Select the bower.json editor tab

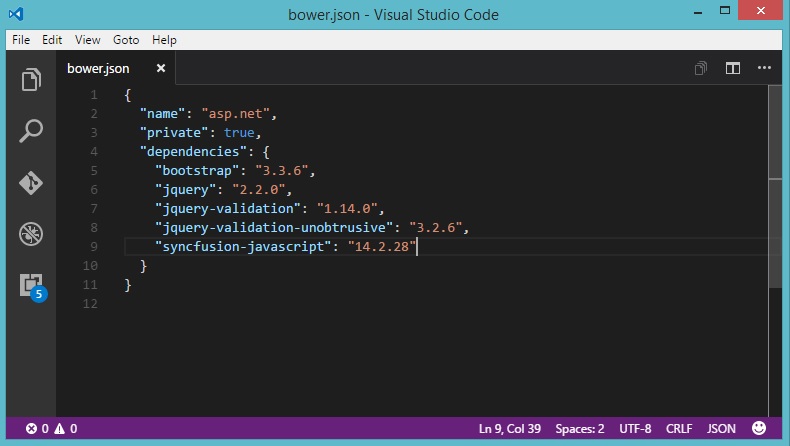(98, 68)
